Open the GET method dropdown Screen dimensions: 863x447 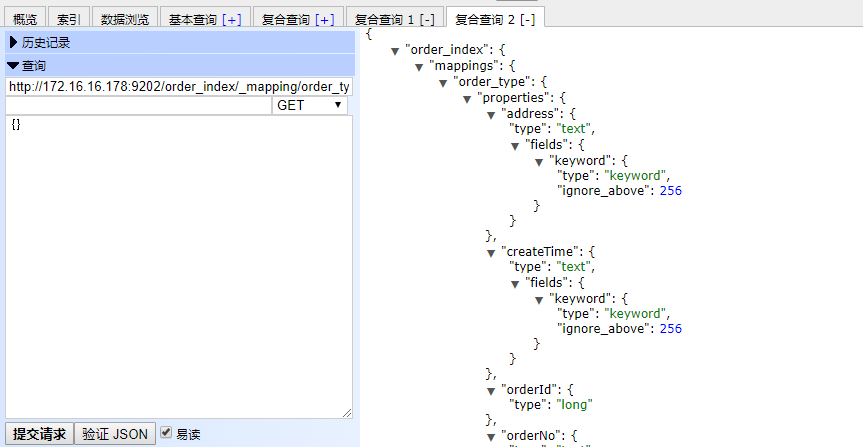click(x=310, y=105)
